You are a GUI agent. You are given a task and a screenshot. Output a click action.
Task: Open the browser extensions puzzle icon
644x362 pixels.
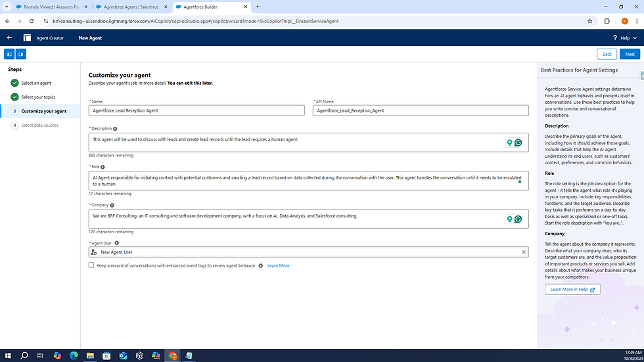(x=607, y=21)
